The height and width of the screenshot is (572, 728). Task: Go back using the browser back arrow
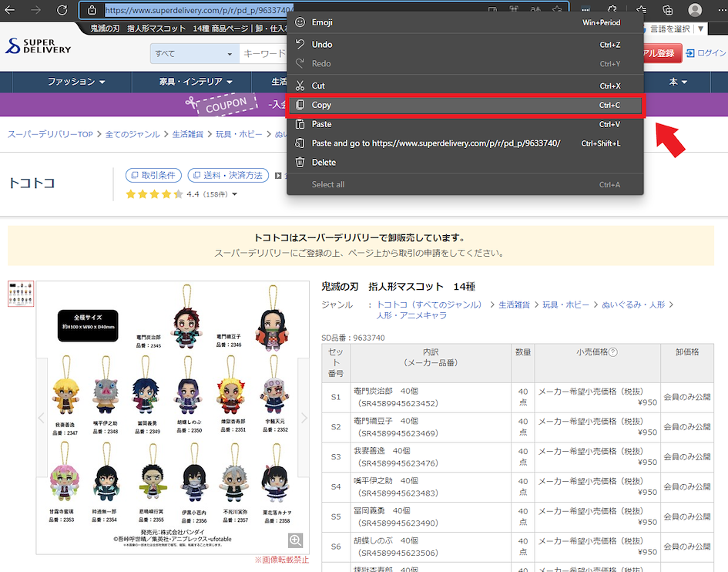(9, 10)
